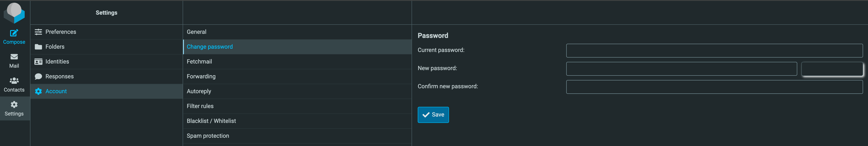Open the Forwarding section
Screen dimensions: 868x146
201,76
